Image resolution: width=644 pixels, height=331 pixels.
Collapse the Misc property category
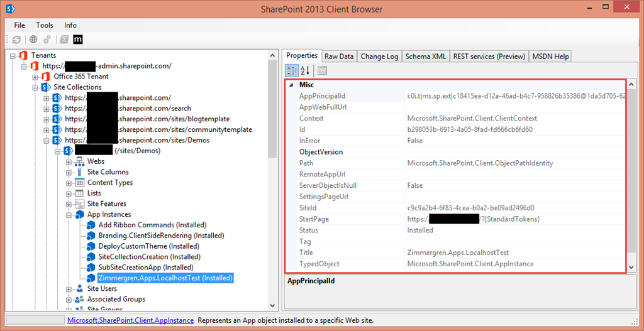291,85
